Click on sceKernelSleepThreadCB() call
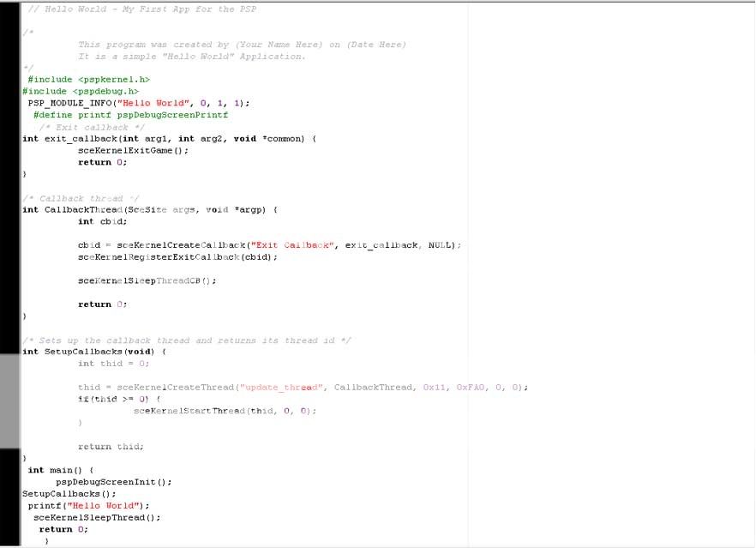The height and width of the screenshot is (548, 756). coord(147,280)
